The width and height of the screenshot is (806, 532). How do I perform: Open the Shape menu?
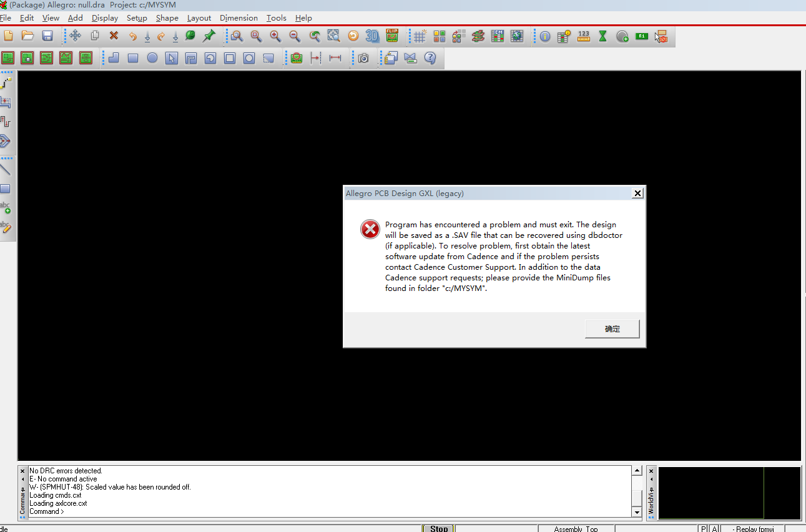point(167,18)
